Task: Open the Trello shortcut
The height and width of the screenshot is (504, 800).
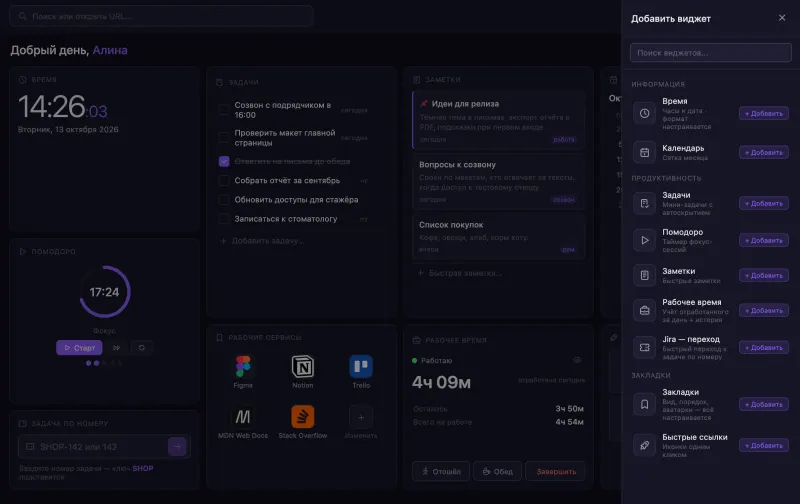Action: (x=361, y=372)
